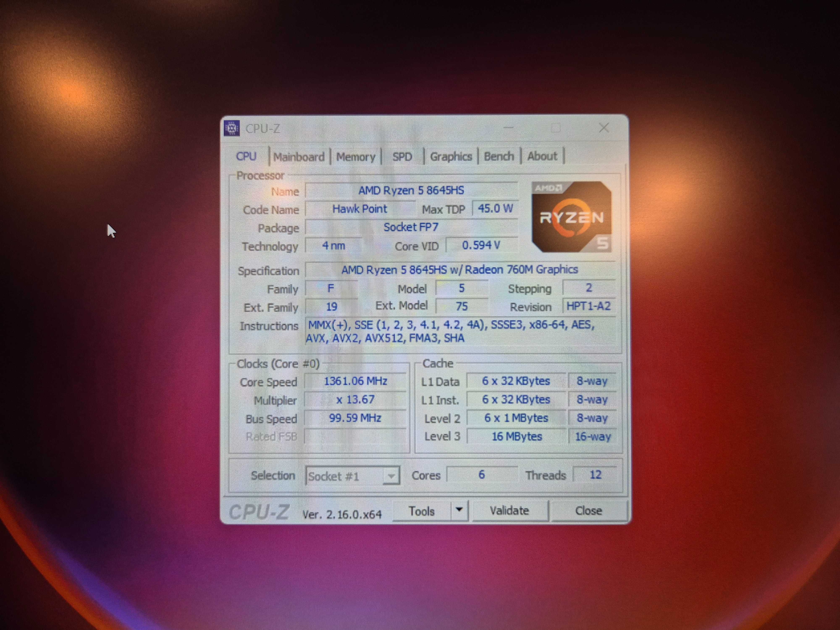Click the Threads value 12

595,475
